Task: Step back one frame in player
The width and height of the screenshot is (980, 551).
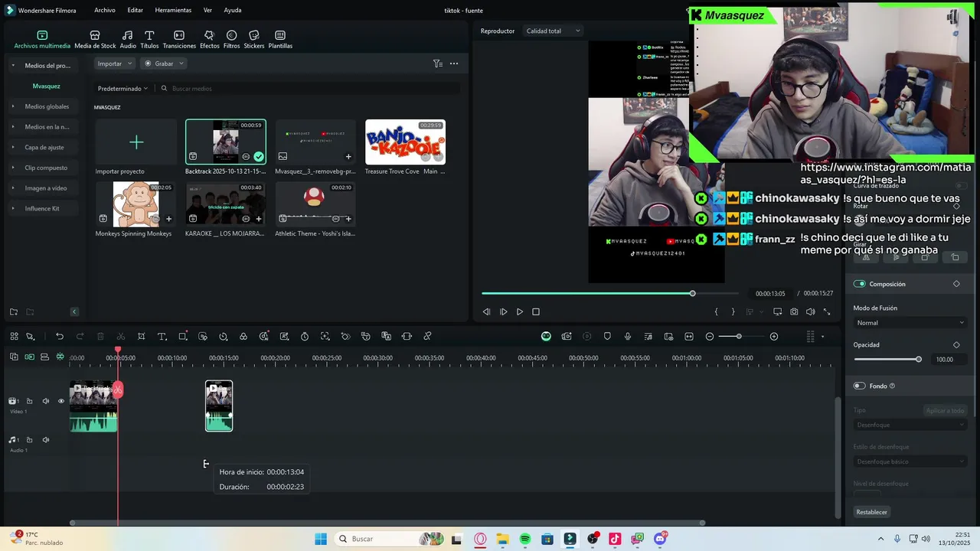Action: [486, 311]
